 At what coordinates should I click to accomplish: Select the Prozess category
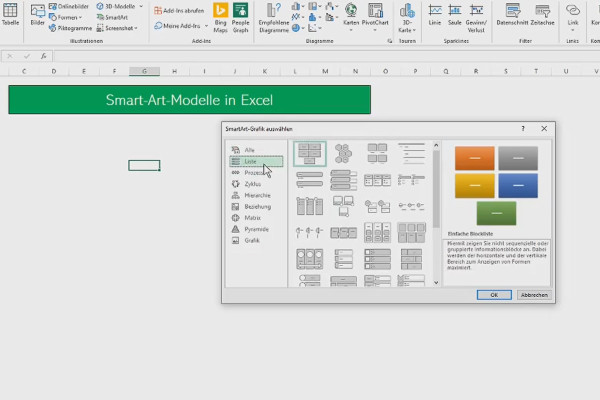[x=256, y=173]
